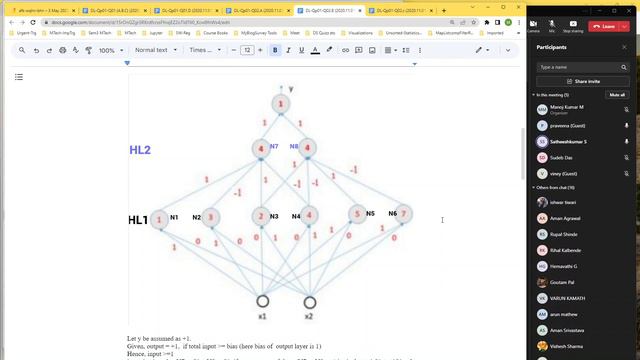Show the document outline
The width and height of the screenshot is (640, 360).
pos(19,77)
